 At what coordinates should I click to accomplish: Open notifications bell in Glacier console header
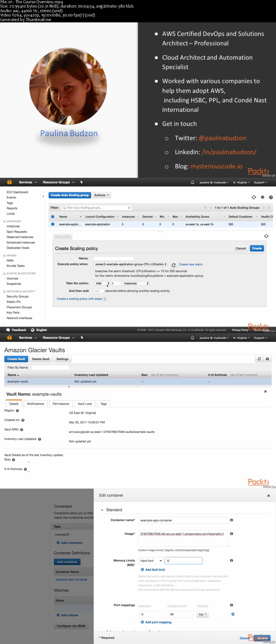point(192,338)
